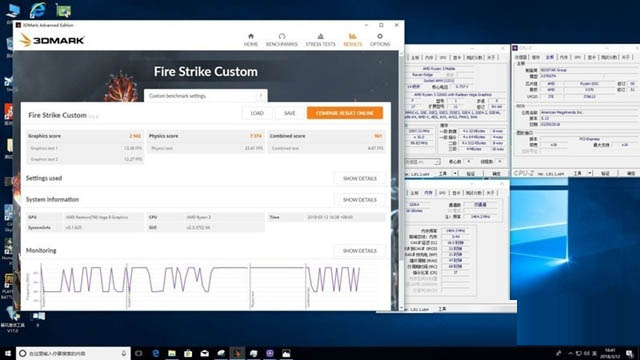Open the Internet Explorer desktop icon

point(38,10)
